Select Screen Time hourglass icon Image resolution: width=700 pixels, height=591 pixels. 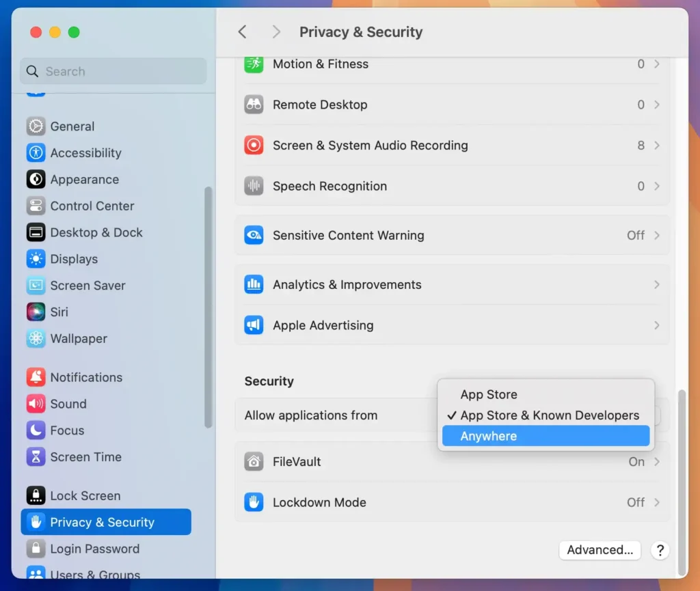[x=36, y=456]
